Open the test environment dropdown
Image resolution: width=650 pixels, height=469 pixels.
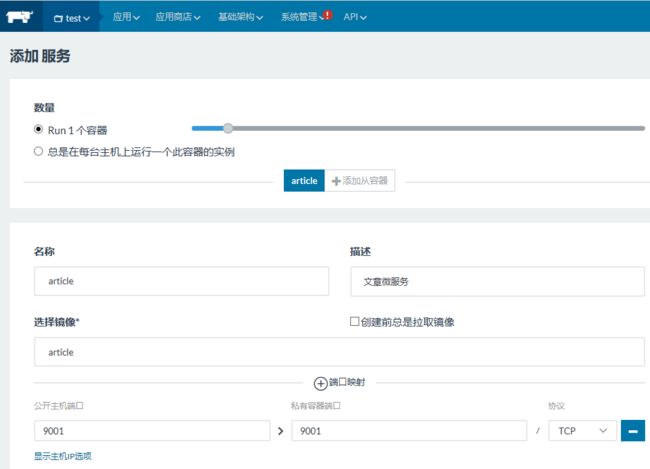pyautogui.click(x=72, y=17)
